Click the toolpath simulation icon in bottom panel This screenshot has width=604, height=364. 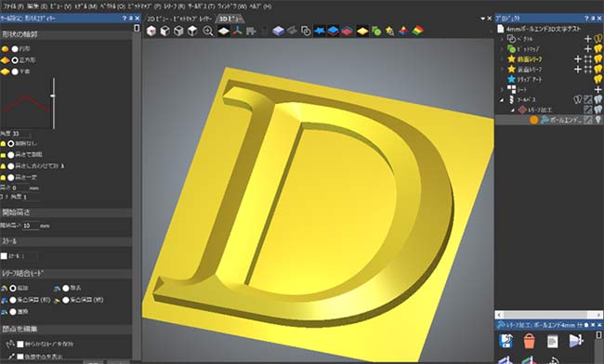click(x=576, y=341)
